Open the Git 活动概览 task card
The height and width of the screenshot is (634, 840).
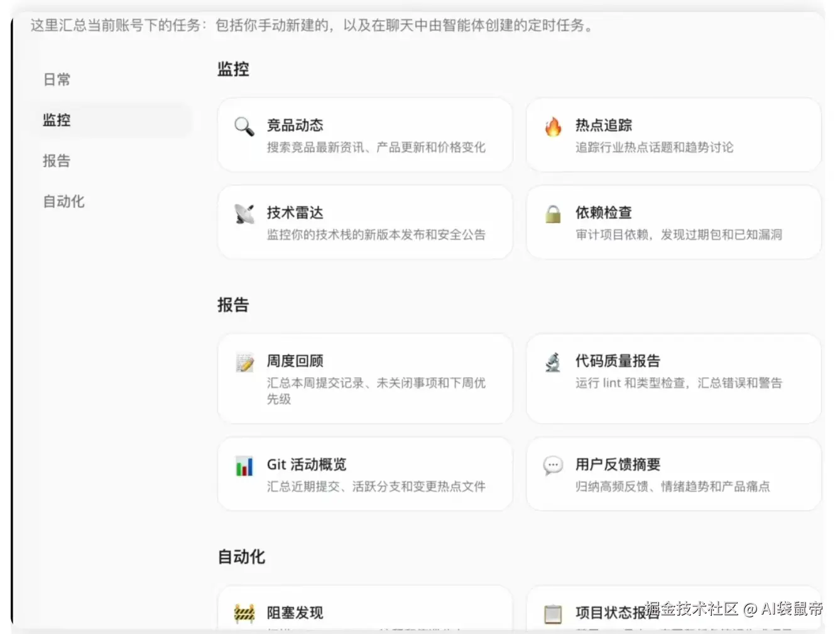364,473
